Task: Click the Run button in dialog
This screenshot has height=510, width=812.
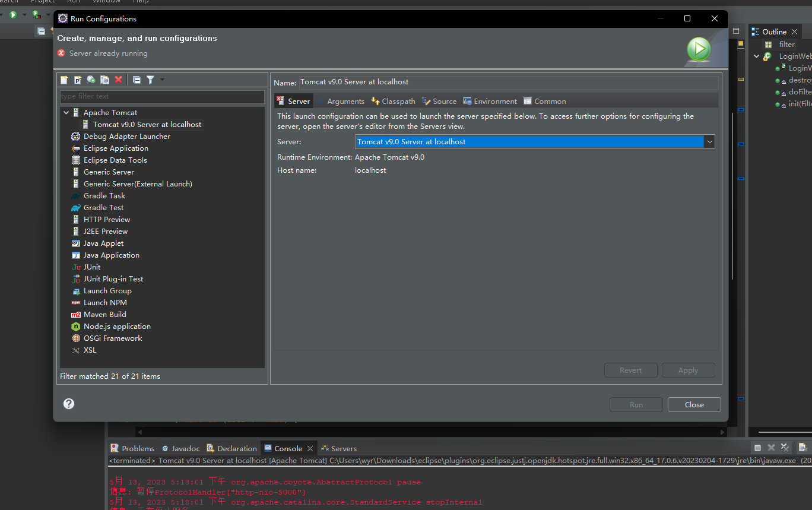Action: (636, 404)
